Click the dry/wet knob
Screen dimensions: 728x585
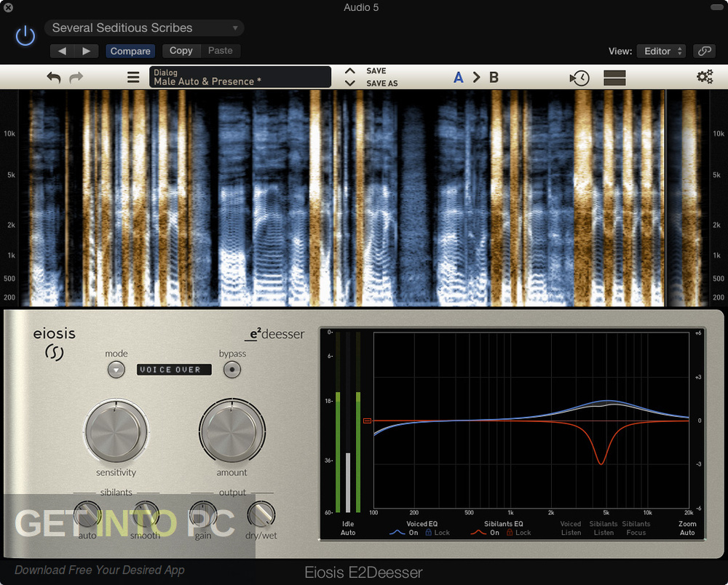261,514
